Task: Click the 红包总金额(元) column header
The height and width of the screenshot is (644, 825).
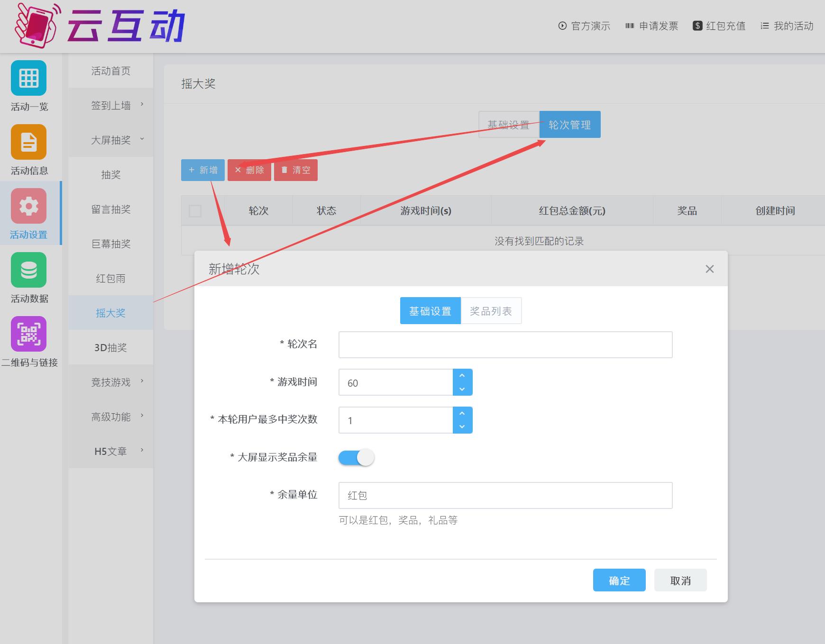Action: coord(572,211)
